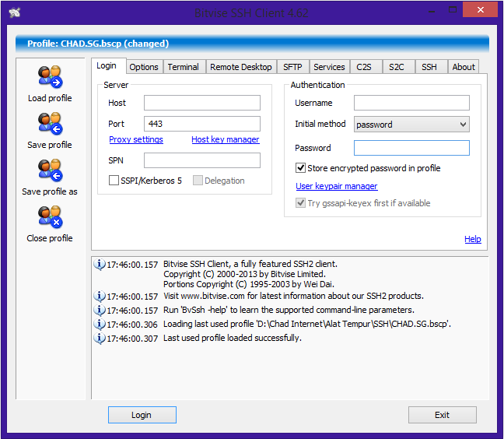Click the 'Last used profile loaded successfully.' log line
504x439 pixels.
point(233,338)
